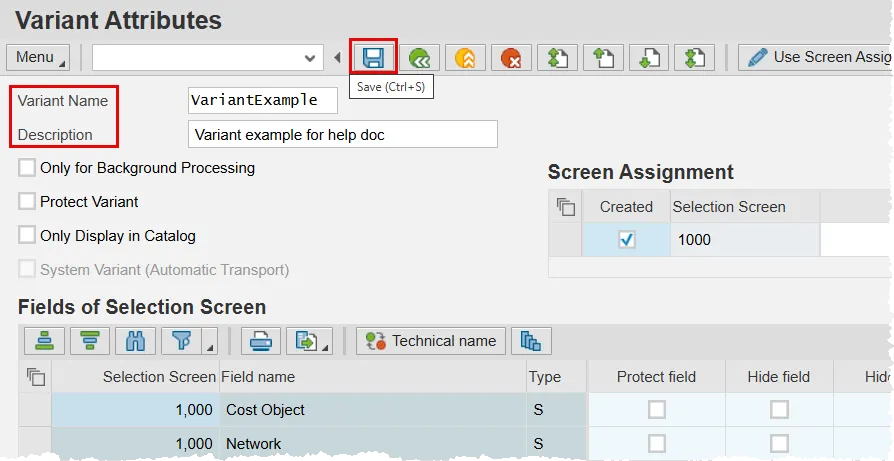Open the Menu dropdown

(x=38, y=58)
